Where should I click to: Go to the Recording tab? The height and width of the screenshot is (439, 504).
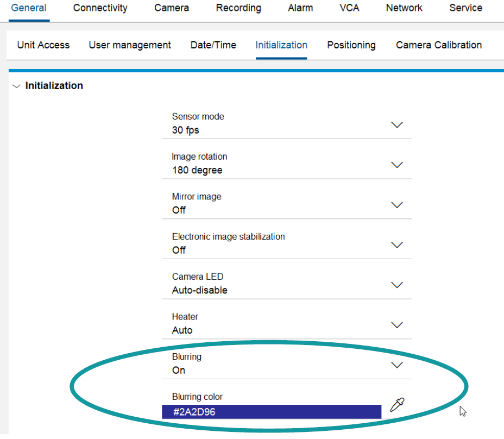coord(238,8)
